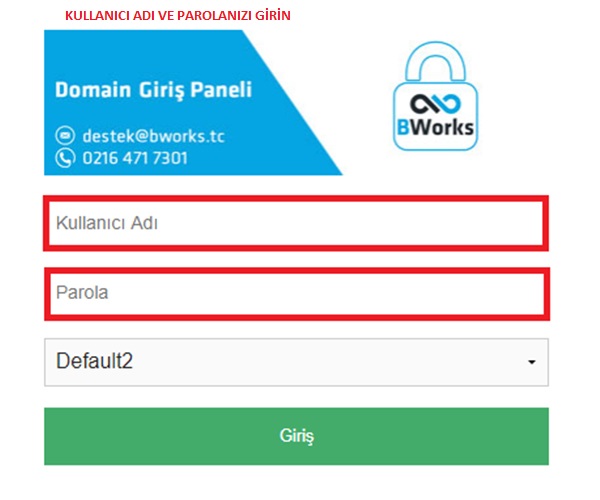Click the dropdown arrow next to Default2
Viewport: 600px width, 500px height.
pos(532,362)
